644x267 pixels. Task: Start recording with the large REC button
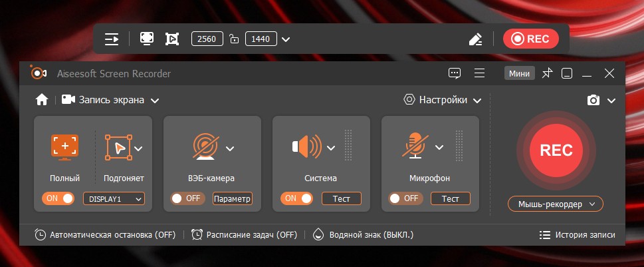point(556,150)
